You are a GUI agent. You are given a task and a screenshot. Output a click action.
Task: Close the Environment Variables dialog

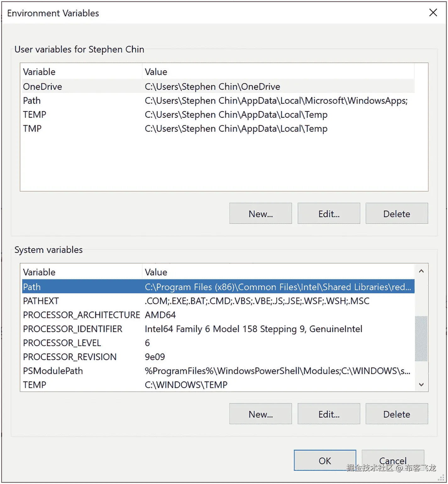pos(433,13)
